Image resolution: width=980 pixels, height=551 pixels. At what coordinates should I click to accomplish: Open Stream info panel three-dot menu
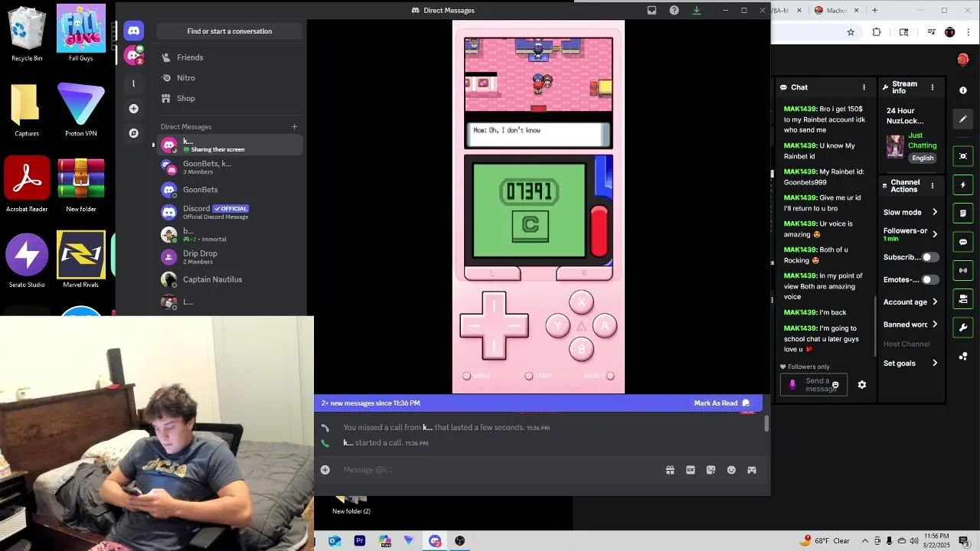[933, 87]
